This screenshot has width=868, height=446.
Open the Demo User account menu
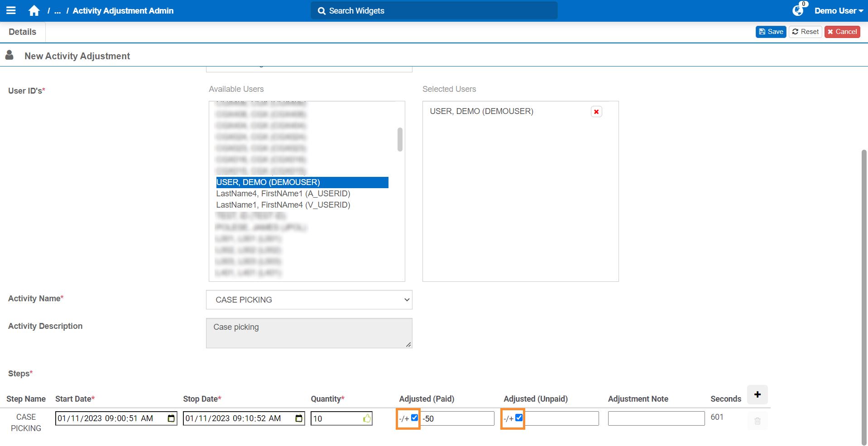point(838,11)
